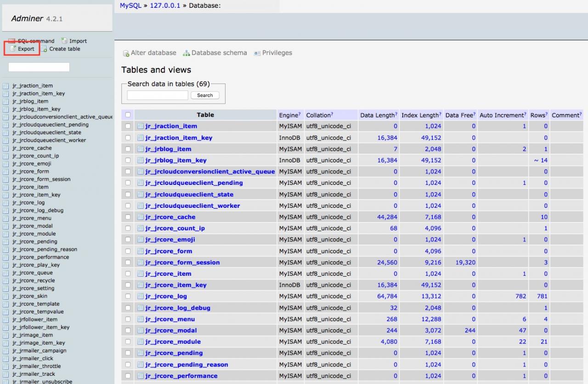Focus the Search data in tables text field
This screenshot has width=588, height=384.
pyautogui.click(x=157, y=95)
